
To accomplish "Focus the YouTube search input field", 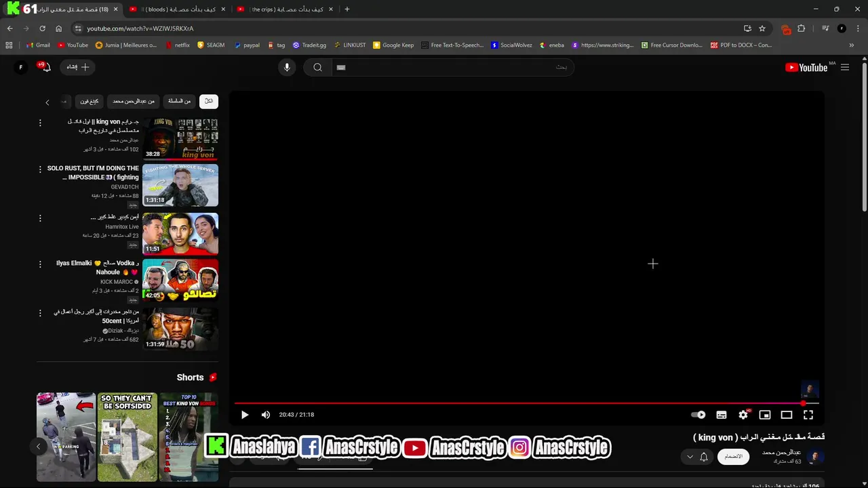I will 452,67.
